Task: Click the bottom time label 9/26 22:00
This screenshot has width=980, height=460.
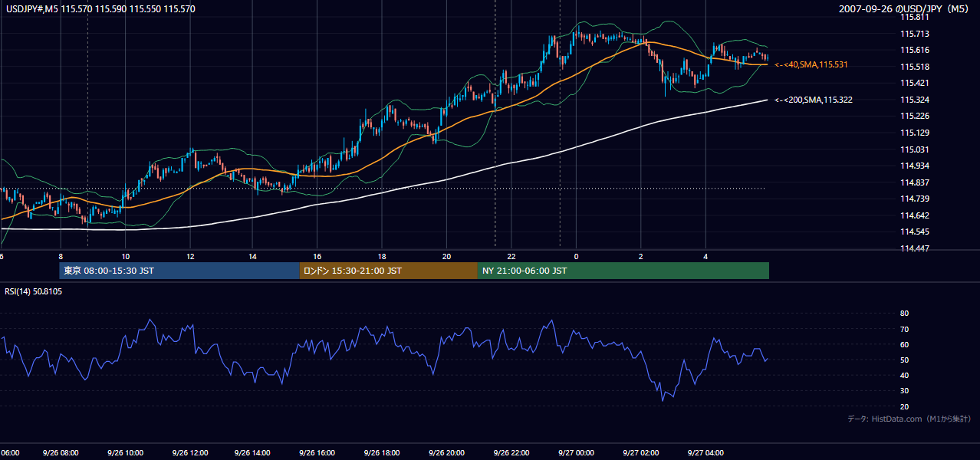Action: 511,453
